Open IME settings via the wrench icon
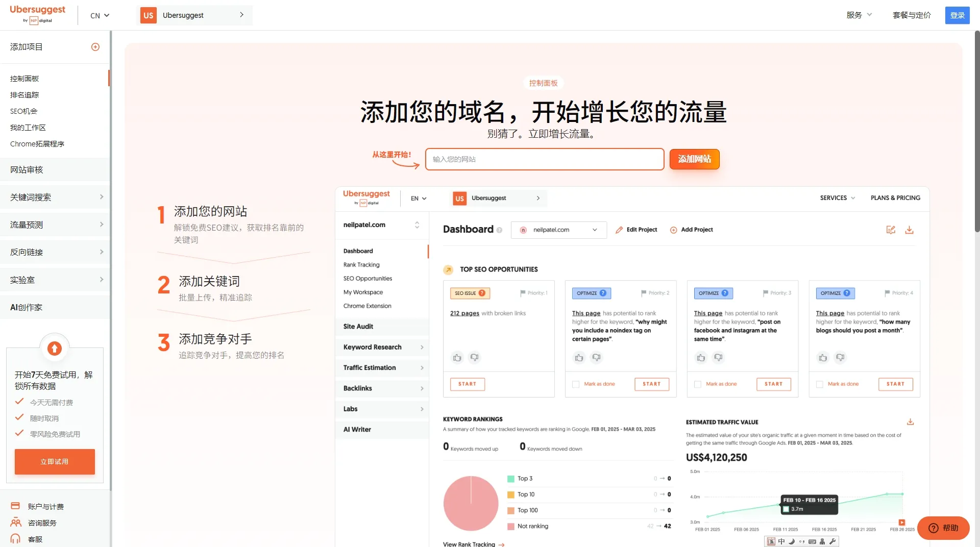Viewport: 980px width, 547px height. (x=832, y=541)
